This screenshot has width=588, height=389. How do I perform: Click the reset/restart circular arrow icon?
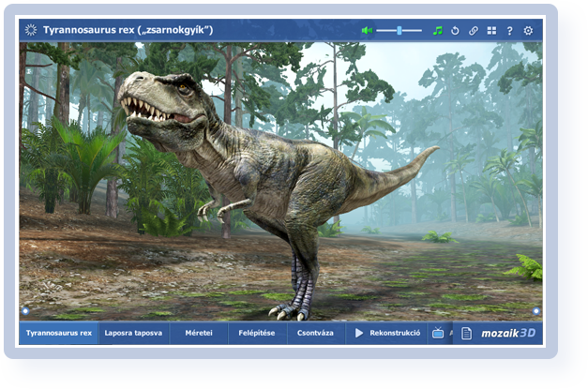click(455, 30)
